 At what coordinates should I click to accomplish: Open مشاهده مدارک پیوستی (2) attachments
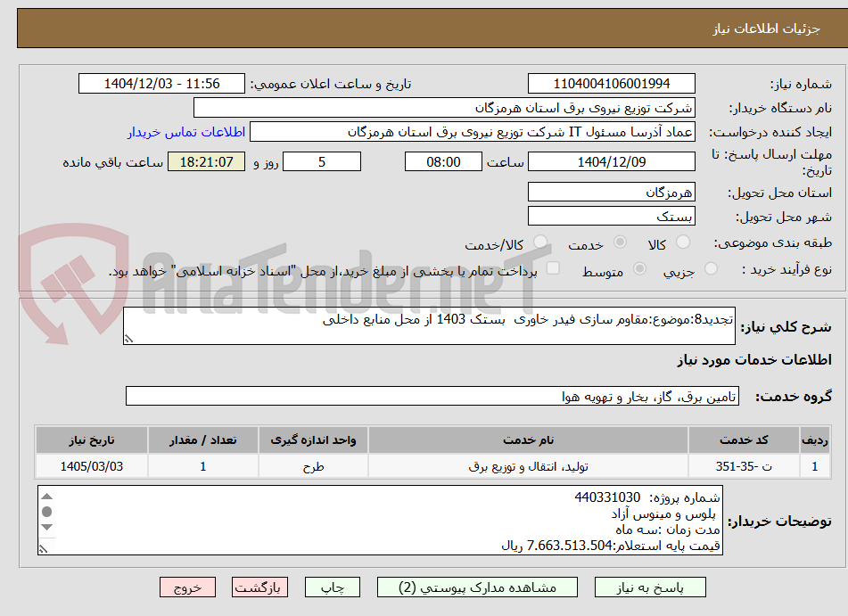(x=477, y=587)
